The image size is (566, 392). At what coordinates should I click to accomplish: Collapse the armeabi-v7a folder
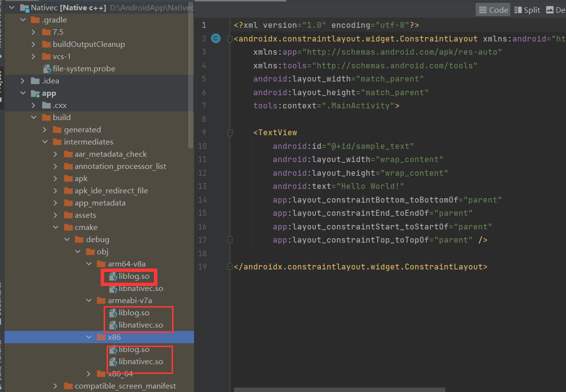[89, 300]
